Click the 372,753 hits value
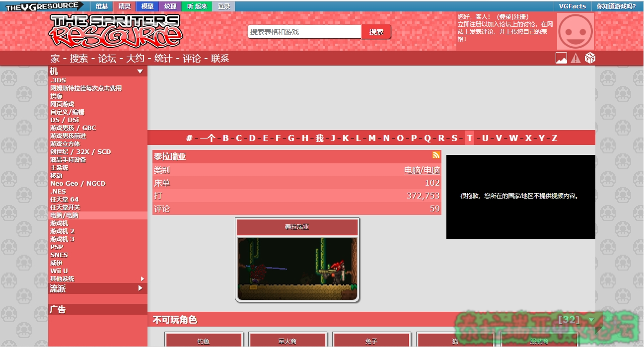This screenshot has width=644, height=347. 424,196
